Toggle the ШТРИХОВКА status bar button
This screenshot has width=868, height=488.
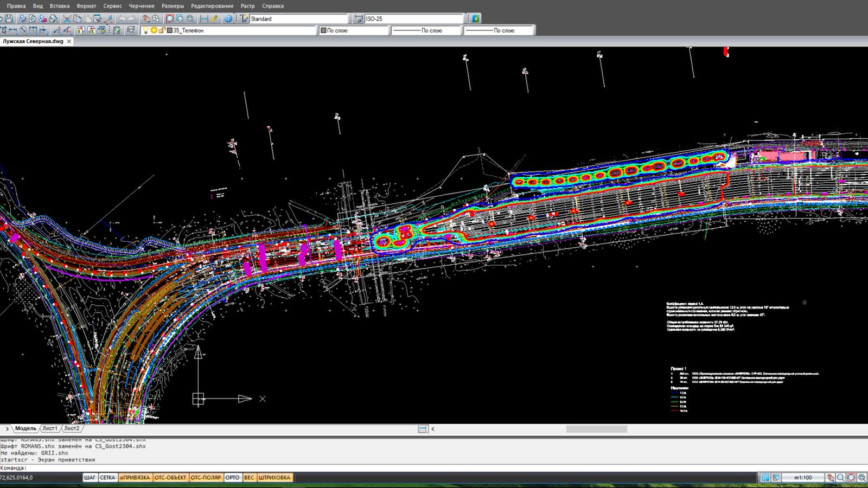(x=275, y=478)
